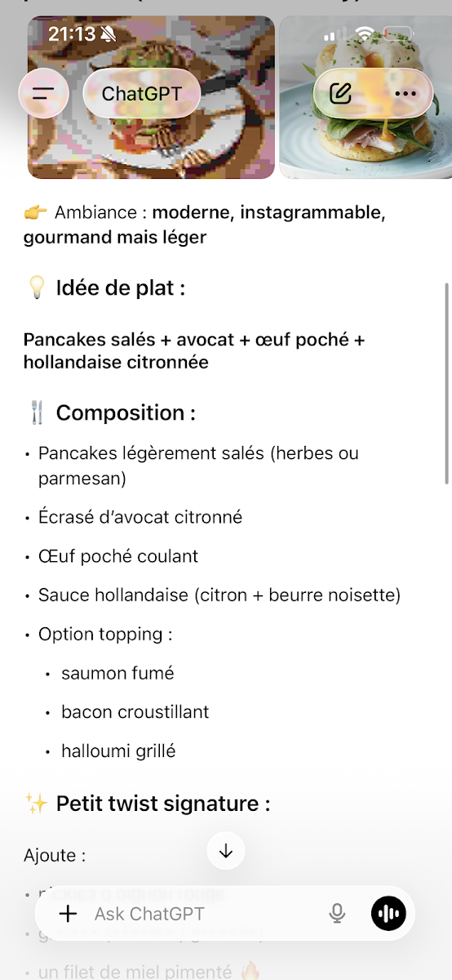Start voice mode with waveform button
This screenshot has width=452, height=980.
388,914
